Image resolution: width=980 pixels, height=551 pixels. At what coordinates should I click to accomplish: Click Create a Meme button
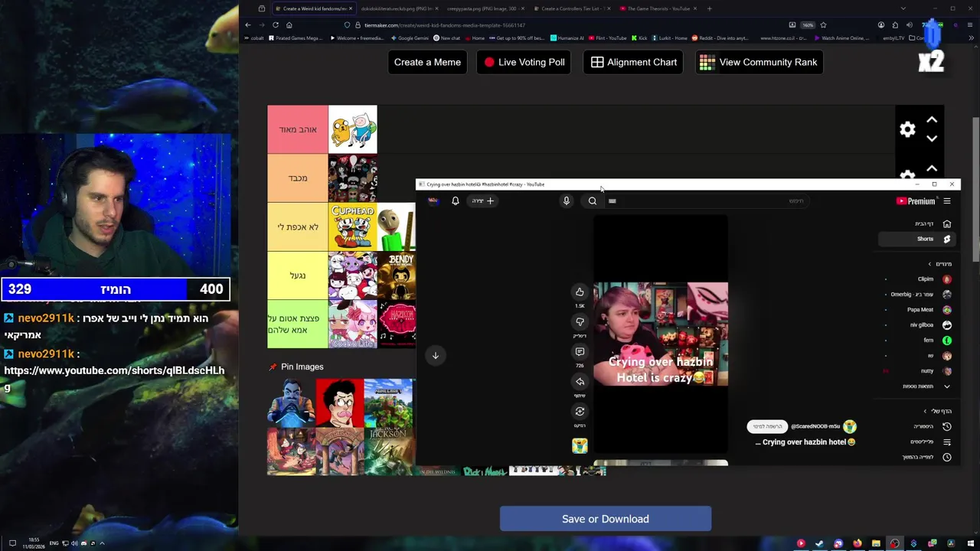coord(427,62)
